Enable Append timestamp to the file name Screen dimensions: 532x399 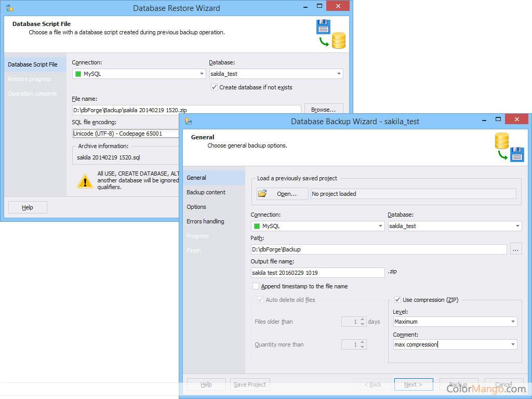256,286
